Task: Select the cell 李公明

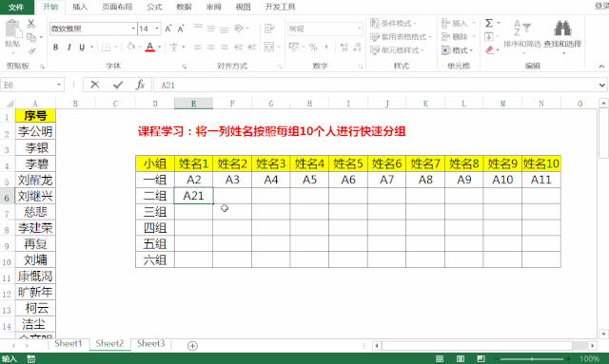Action: click(x=35, y=131)
